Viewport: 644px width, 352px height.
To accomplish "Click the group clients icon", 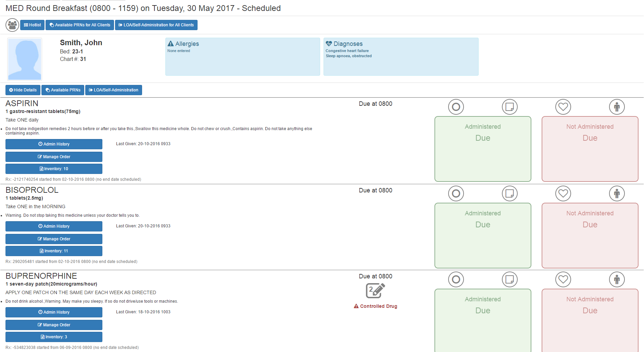I will [x=12, y=25].
